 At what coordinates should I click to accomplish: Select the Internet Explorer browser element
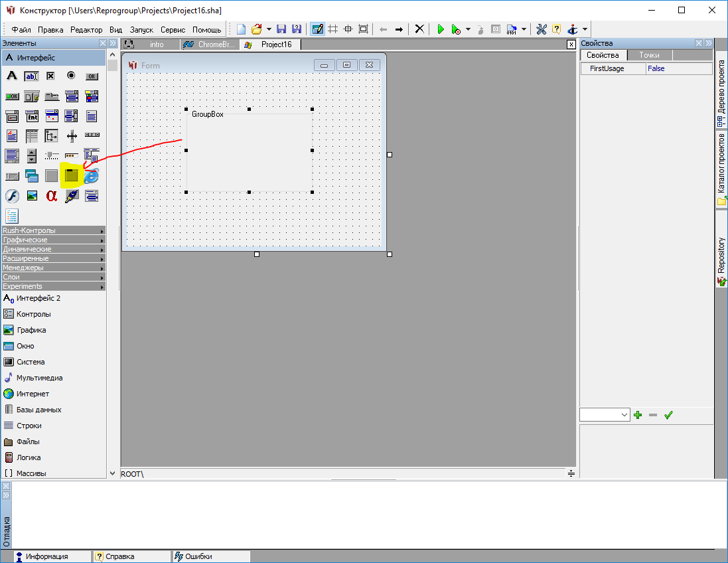point(92,176)
